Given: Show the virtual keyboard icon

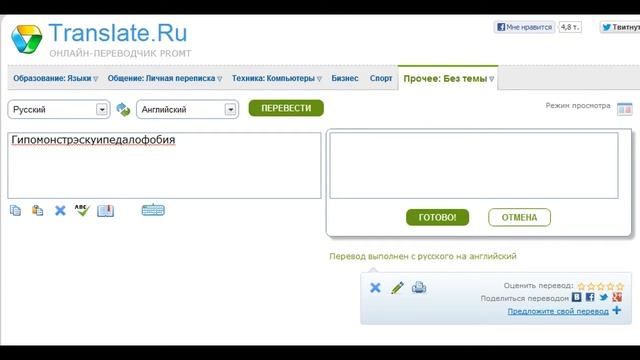Looking at the screenshot, I should 153,210.
